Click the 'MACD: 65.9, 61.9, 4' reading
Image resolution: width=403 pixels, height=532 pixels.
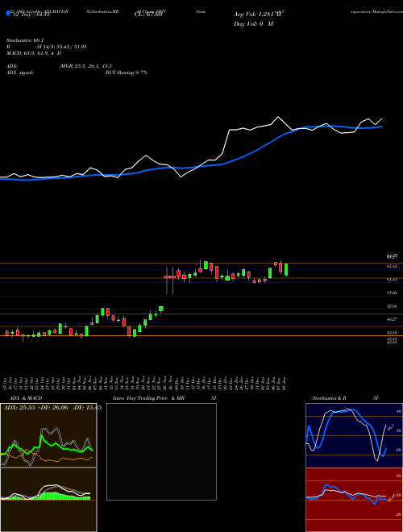[31, 53]
